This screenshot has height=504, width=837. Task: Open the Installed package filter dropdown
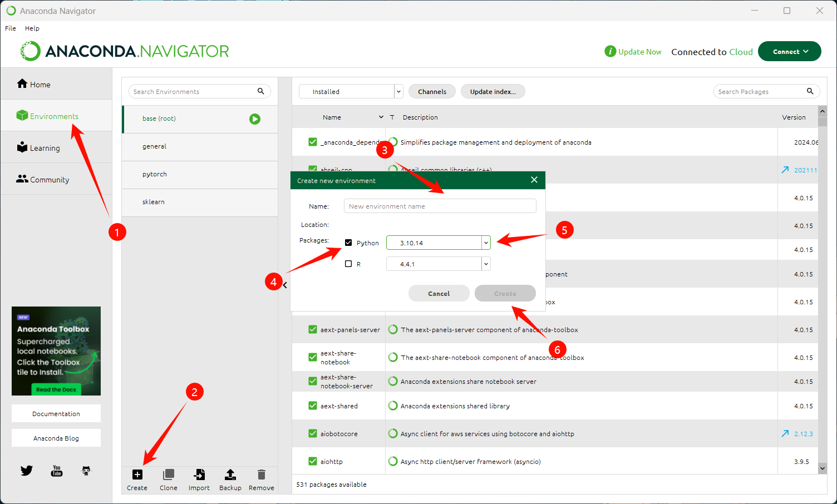351,91
